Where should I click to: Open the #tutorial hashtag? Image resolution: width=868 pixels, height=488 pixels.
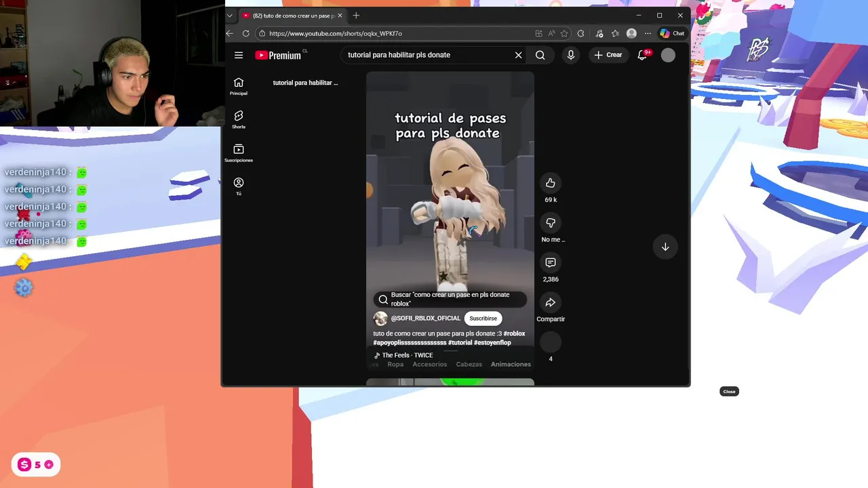[460, 342]
